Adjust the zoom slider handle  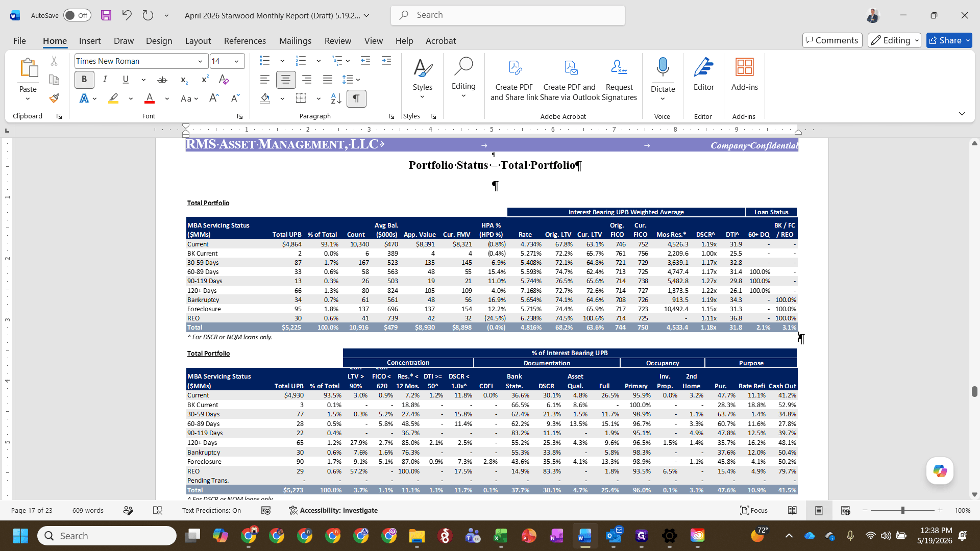point(903,510)
